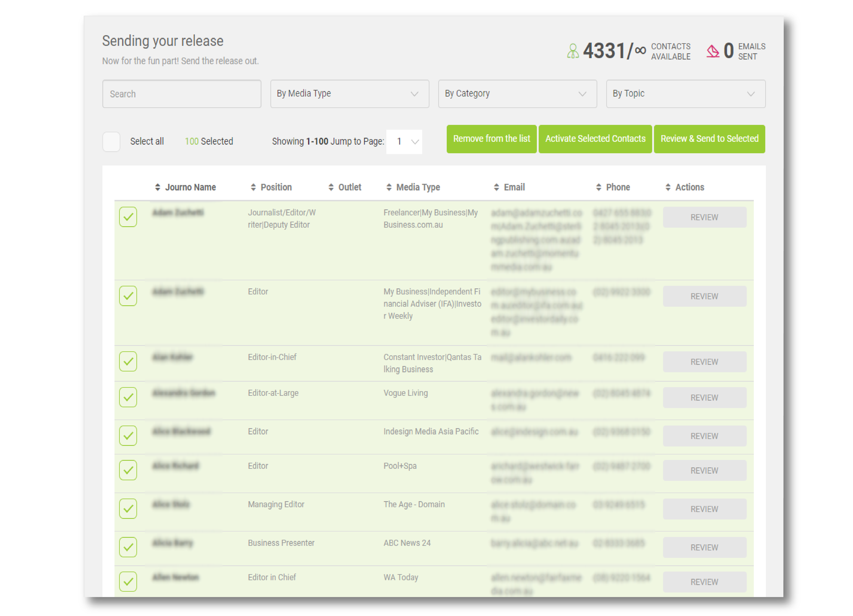Sort by Phone column arrows
Viewport: 853px width, 616px height.
pos(599,187)
